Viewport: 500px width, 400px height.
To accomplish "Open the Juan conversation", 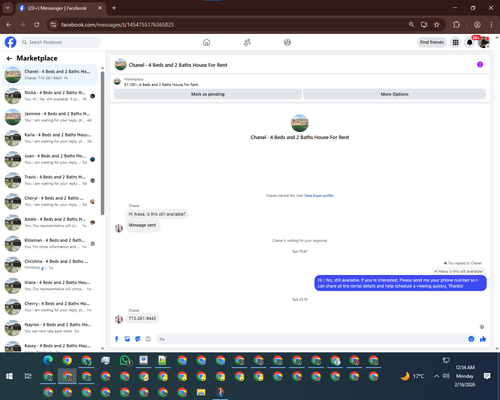I will pyautogui.click(x=50, y=159).
